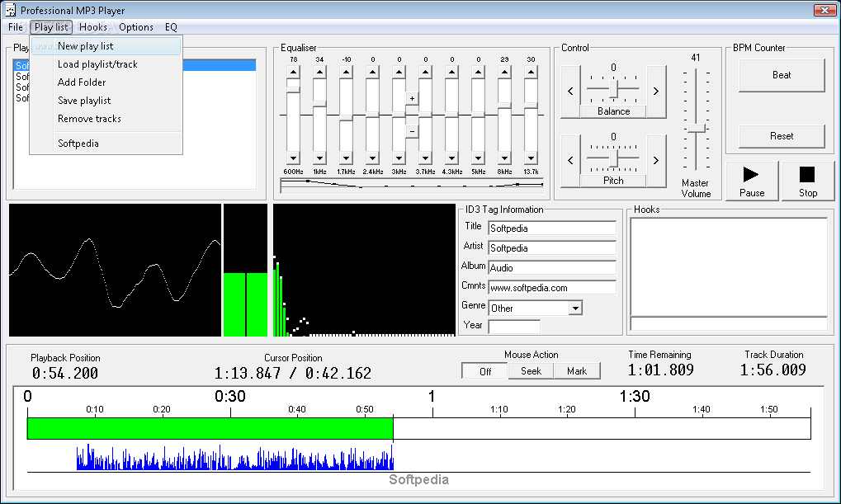
Task: Select Add Folder in the menu
Action: [106, 82]
